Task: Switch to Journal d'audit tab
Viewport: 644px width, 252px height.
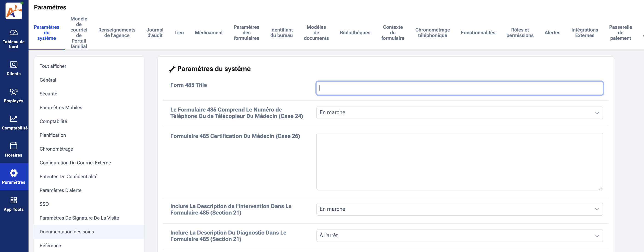Action: (x=155, y=32)
